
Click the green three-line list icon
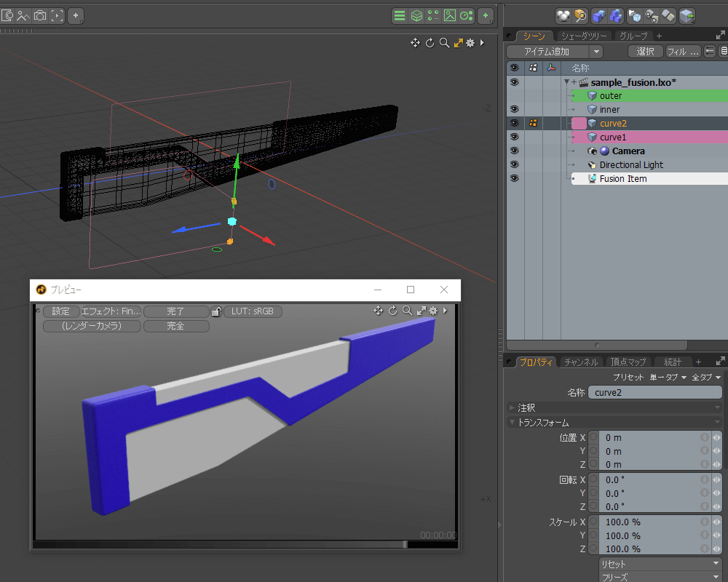(x=399, y=16)
